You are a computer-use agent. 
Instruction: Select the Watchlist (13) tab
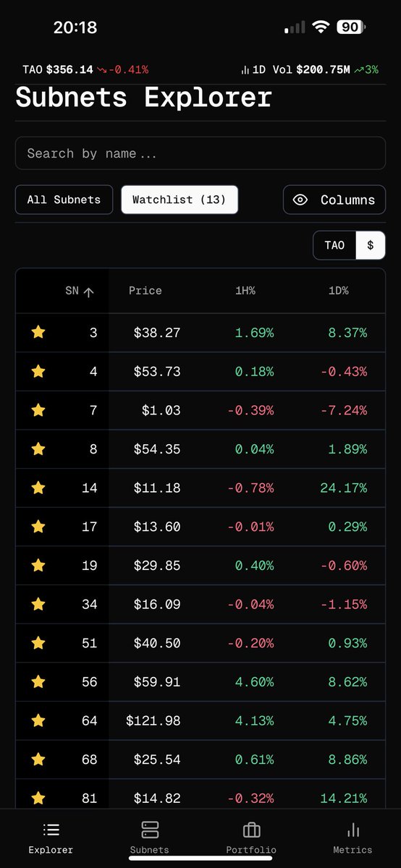coord(180,200)
